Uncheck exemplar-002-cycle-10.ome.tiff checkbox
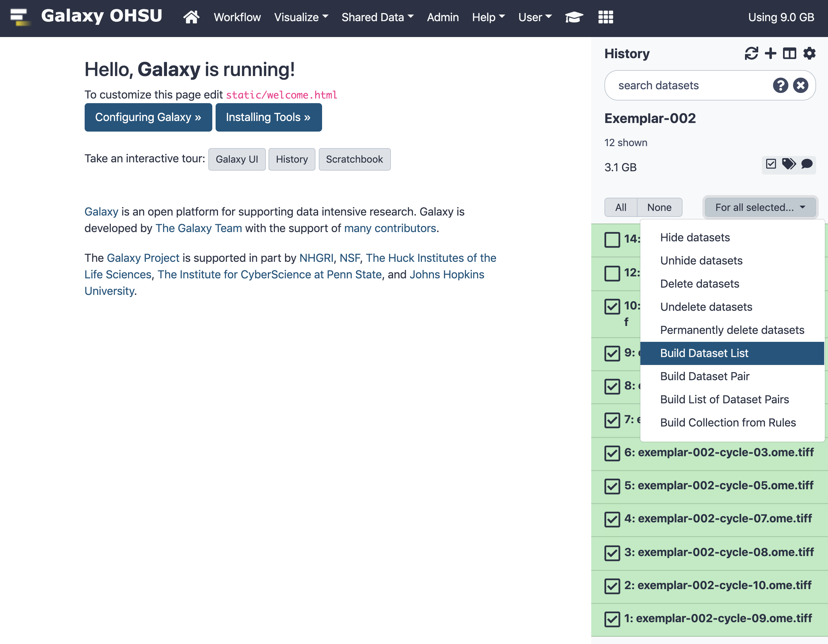The image size is (828, 644). pos(612,586)
